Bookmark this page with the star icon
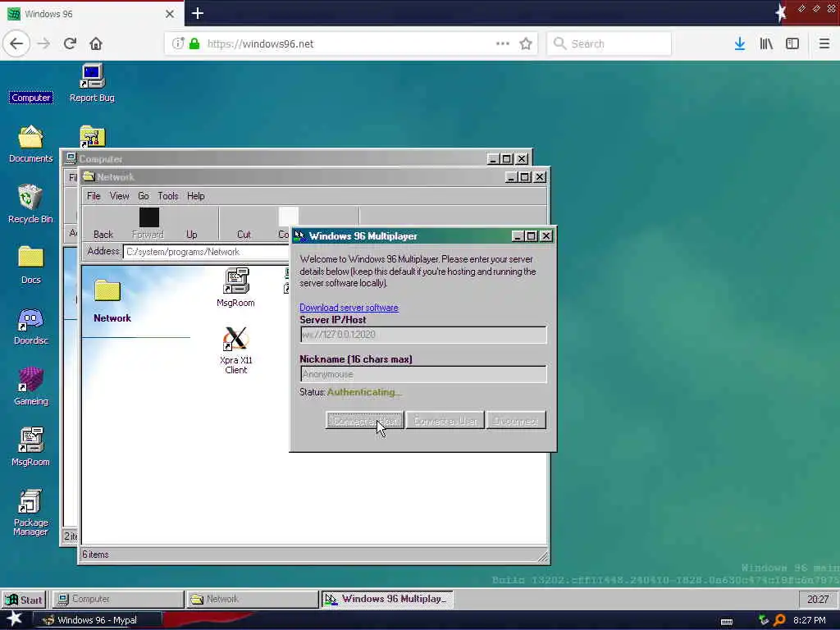 click(526, 44)
